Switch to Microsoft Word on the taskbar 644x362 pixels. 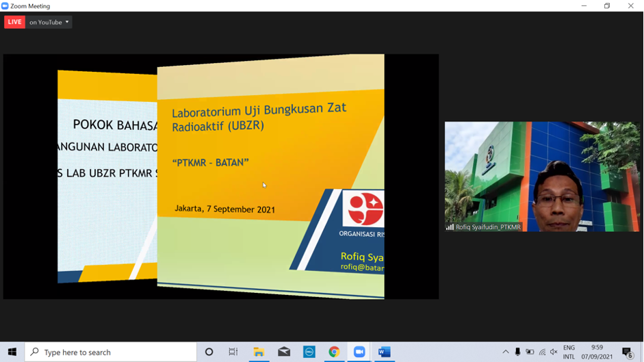(385, 352)
